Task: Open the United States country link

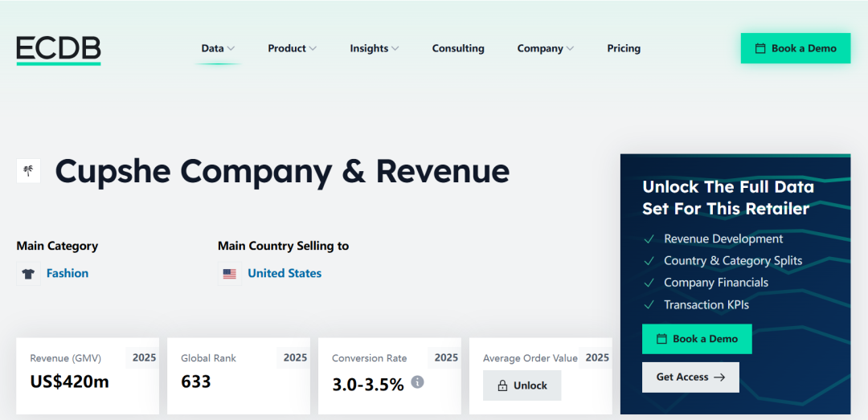Action: click(285, 273)
